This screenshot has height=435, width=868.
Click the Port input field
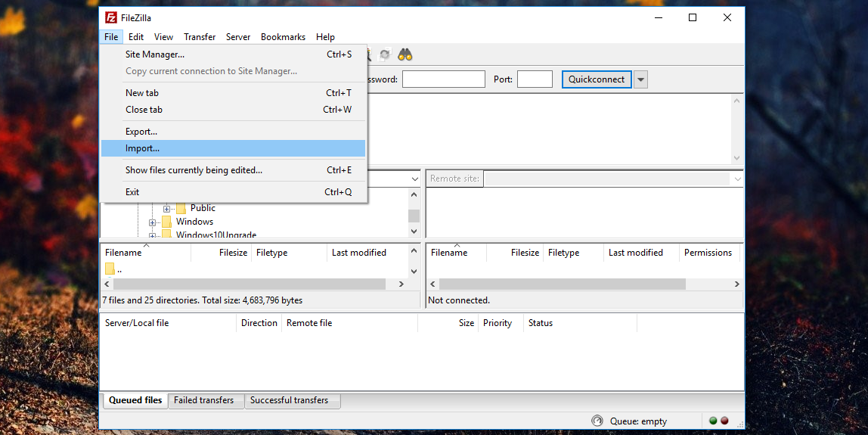pyautogui.click(x=535, y=79)
